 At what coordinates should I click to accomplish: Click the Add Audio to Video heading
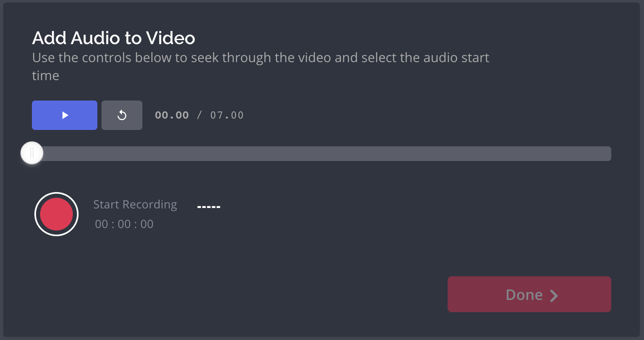click(x=114, y=38)
